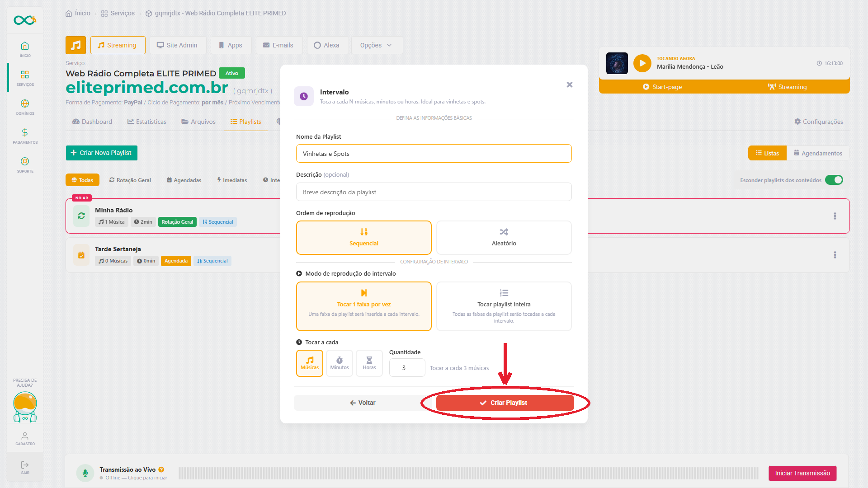Screen dimensions: 868x488
Task: Select the Sequencial playback order
Action: coord(364,238)
